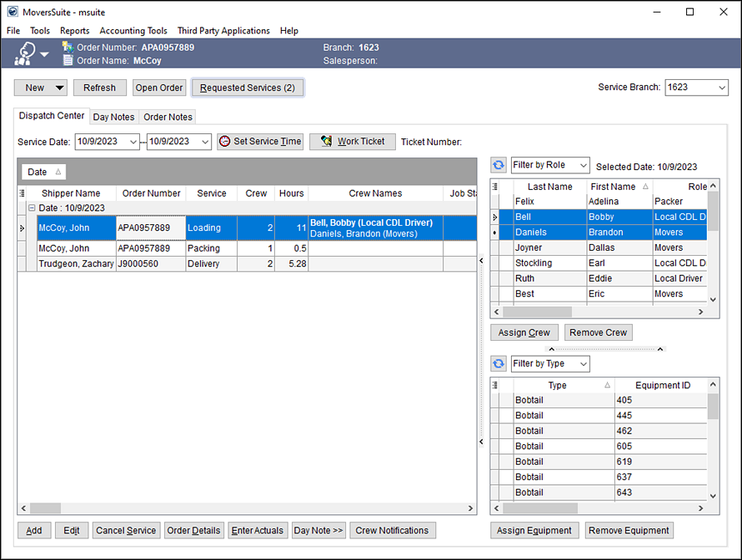742x560 pixels.
Task: Open the Service Branch dropdown
Action: point(722,87)
